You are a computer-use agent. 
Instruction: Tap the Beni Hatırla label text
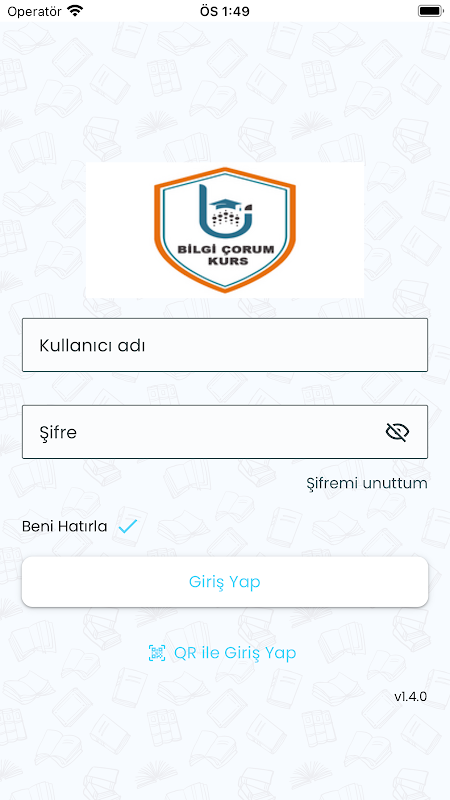pyautogui.click(x=64, y=526)
